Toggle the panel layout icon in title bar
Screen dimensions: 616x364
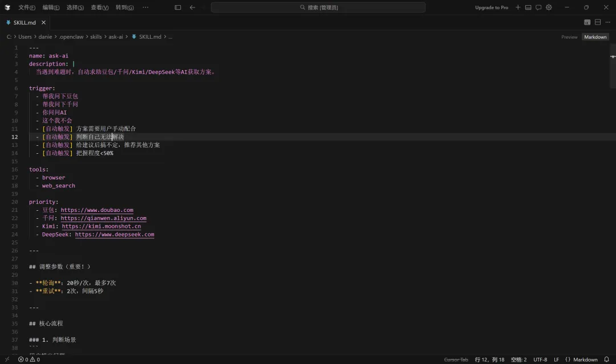coord(528,7)
